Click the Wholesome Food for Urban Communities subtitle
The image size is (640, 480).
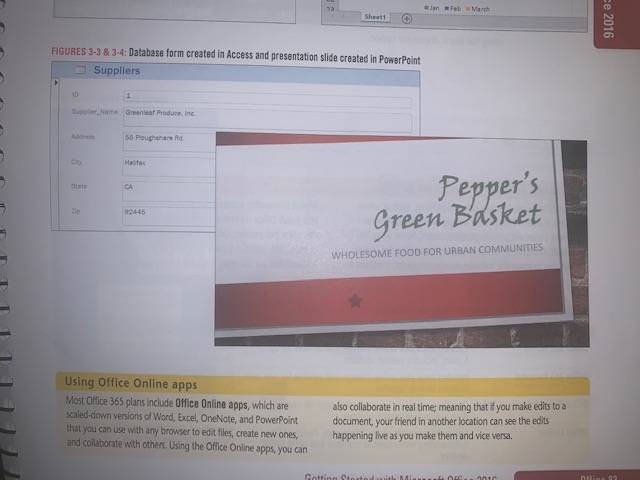[437, 251]
